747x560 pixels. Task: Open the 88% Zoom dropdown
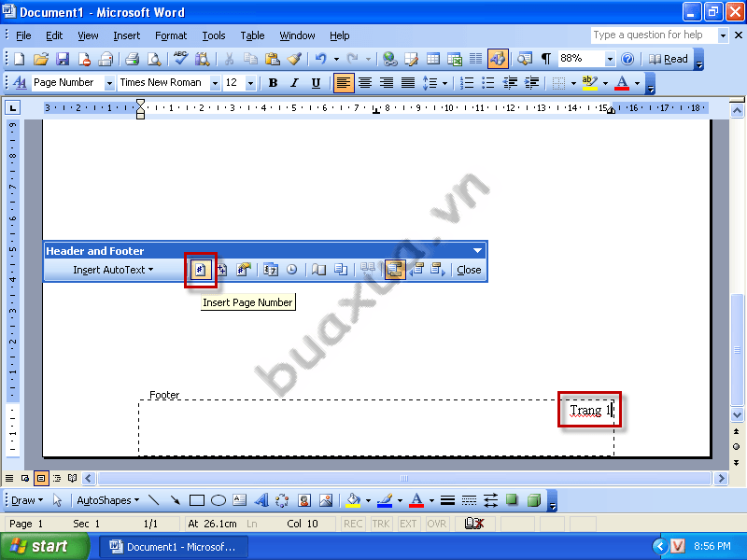coord(610,59)
